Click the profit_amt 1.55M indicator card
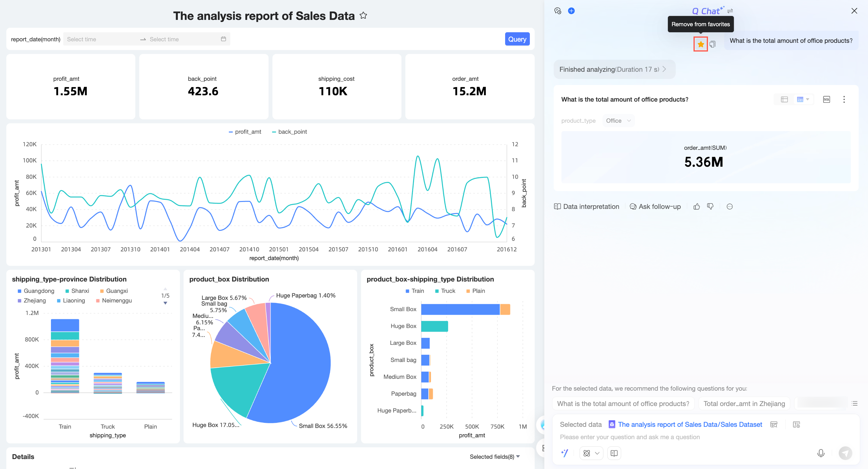Viewport: 868px width, 469px height. (71, 87)
